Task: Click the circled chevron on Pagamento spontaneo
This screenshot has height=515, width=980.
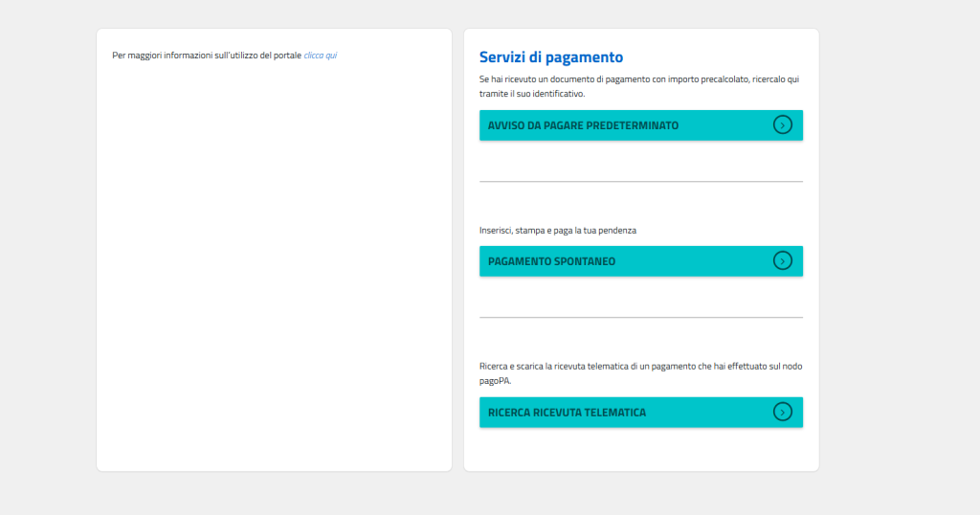Action: coord(782,261)
